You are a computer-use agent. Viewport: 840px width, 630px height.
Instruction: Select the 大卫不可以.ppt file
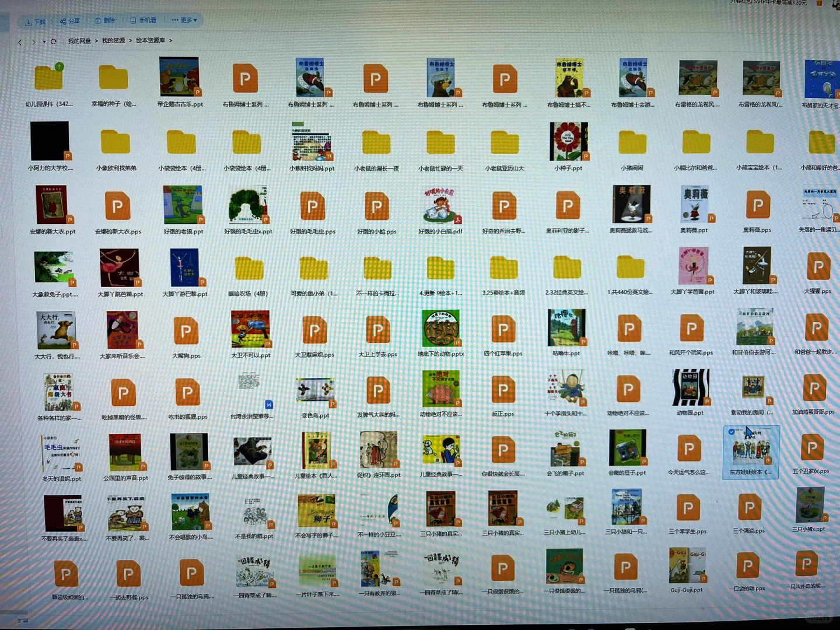coord(250,330)
